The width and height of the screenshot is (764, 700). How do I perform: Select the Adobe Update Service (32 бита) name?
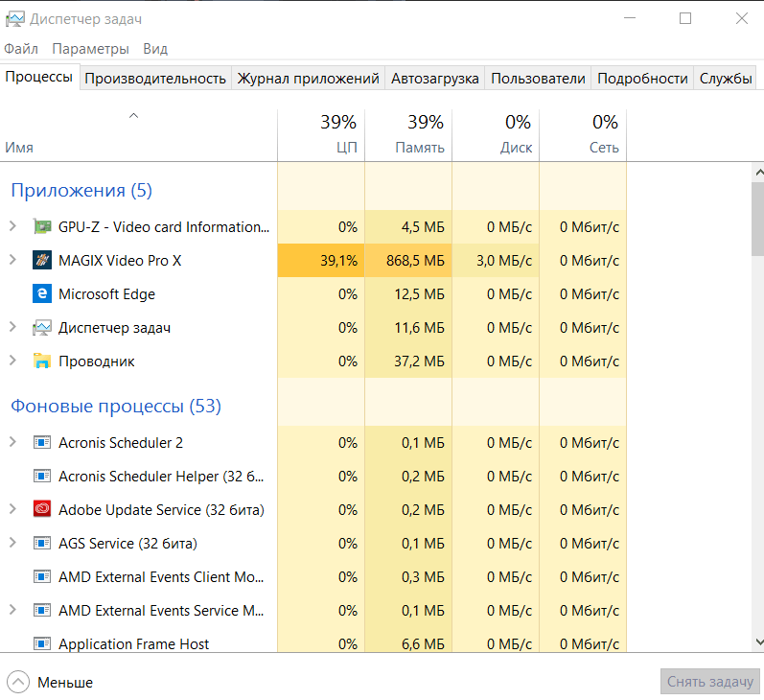[161, 509]
